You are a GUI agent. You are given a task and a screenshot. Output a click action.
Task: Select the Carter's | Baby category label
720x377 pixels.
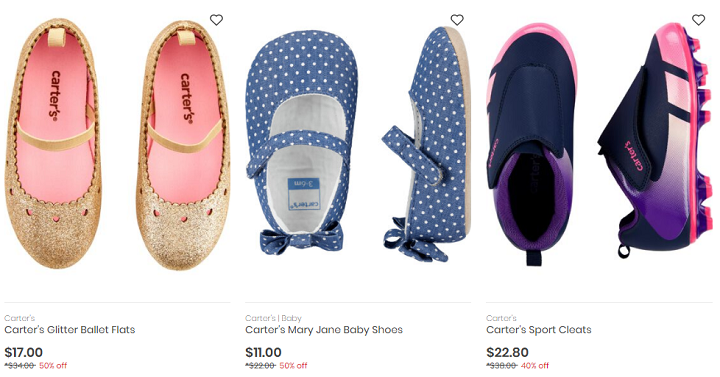coord(273,318)
